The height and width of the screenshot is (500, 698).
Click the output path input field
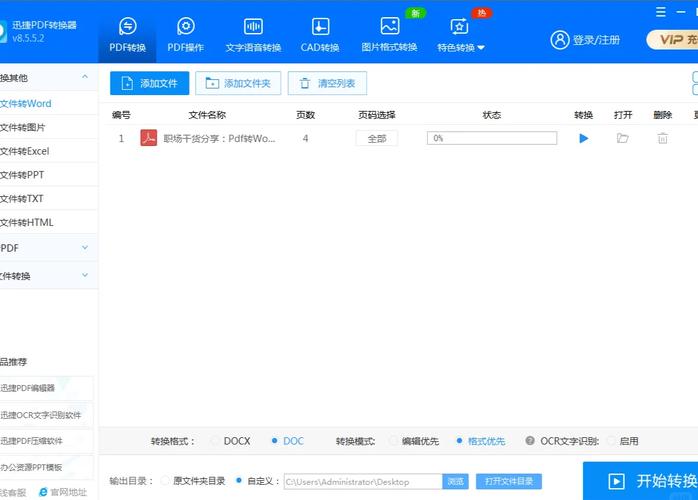(361, 482)
